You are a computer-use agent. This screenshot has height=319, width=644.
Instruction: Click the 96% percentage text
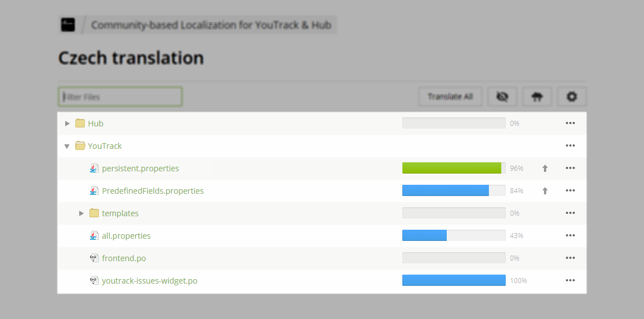point(516,168)
